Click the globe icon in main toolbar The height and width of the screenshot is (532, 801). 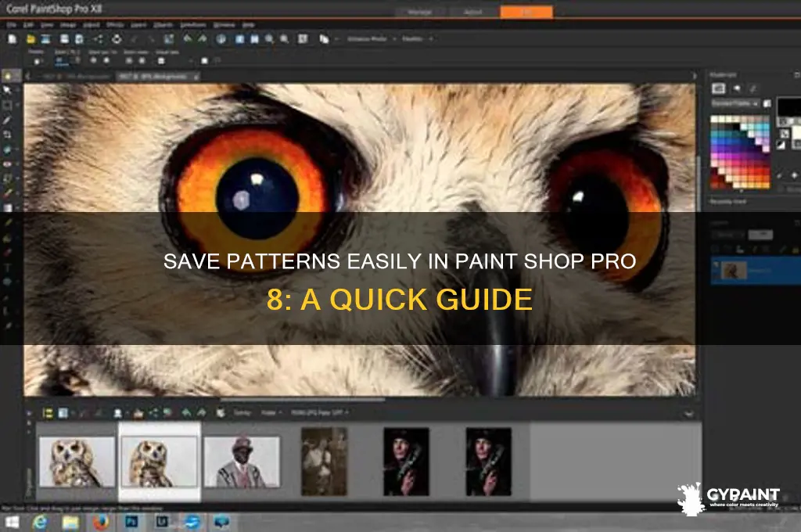point(221,39)
